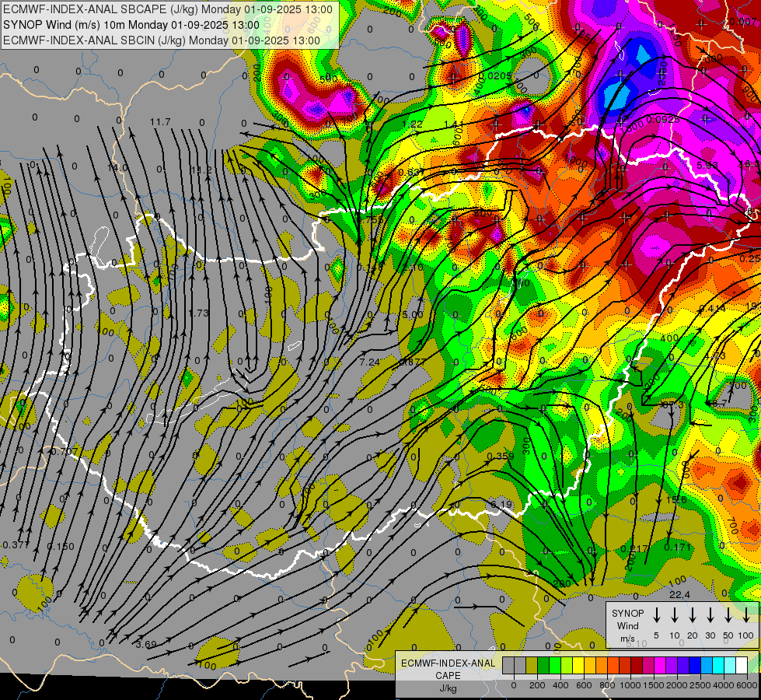This screenshot has height=700, width=761.
Task: Click the 1.22 value on the map
Action: click(x=413, y=124)
